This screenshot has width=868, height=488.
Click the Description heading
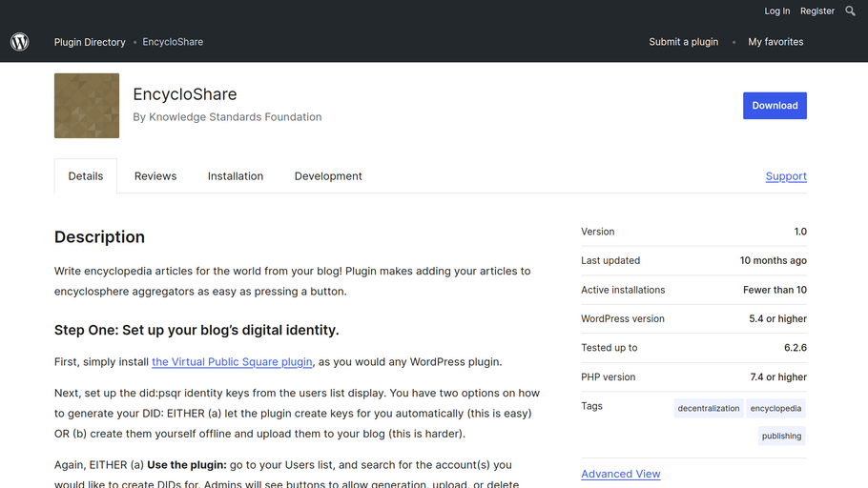(x=99, y=236)
